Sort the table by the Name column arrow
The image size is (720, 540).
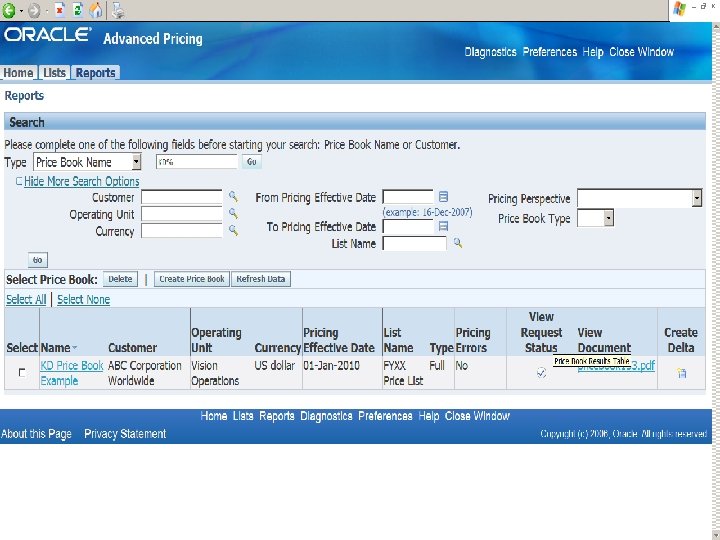point(75,348)
